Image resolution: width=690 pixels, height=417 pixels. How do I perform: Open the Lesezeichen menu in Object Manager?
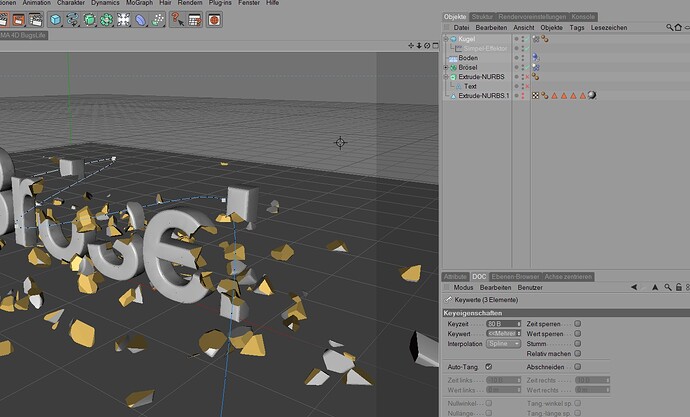coord(609,27)
